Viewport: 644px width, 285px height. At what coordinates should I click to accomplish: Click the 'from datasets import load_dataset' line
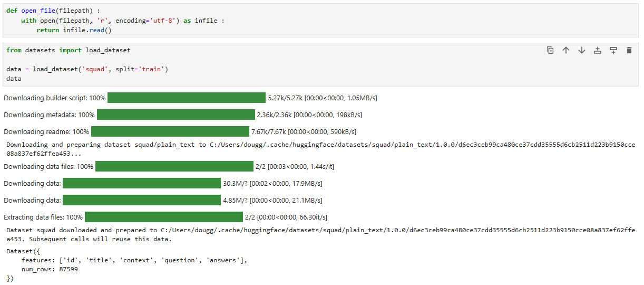[69, 50]
